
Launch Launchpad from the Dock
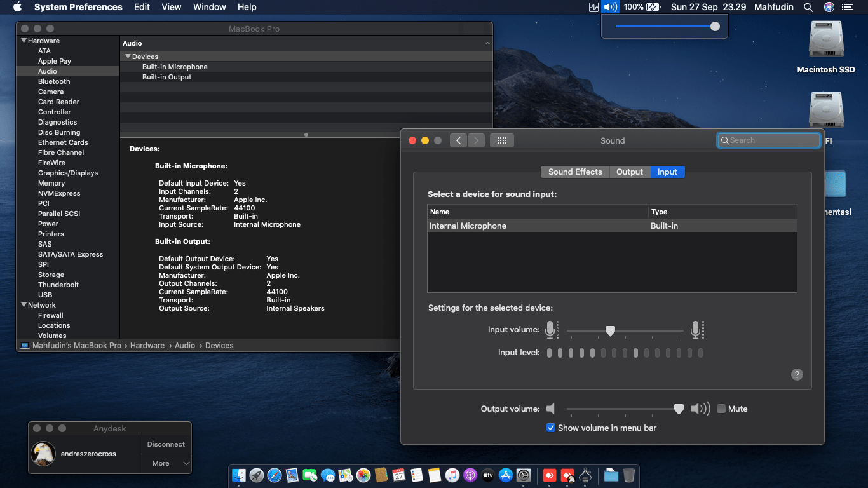point(257,475)
